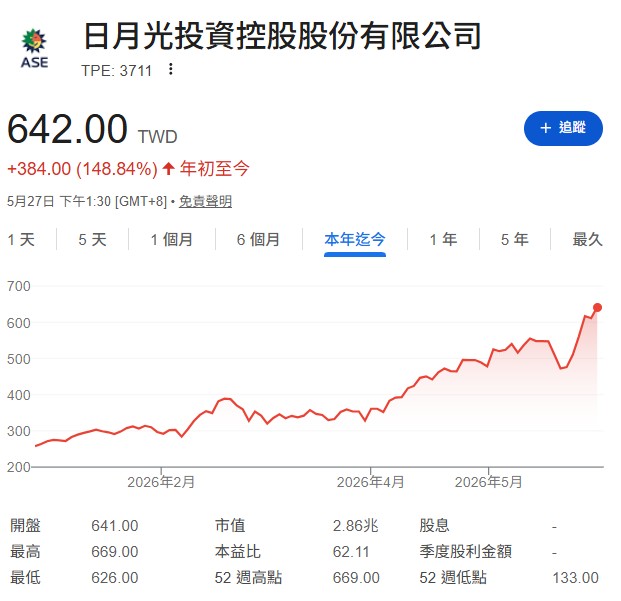This screenshot has height=601, width=621.
Task: Click the 700 y-axis label
Action: (19, 286)
